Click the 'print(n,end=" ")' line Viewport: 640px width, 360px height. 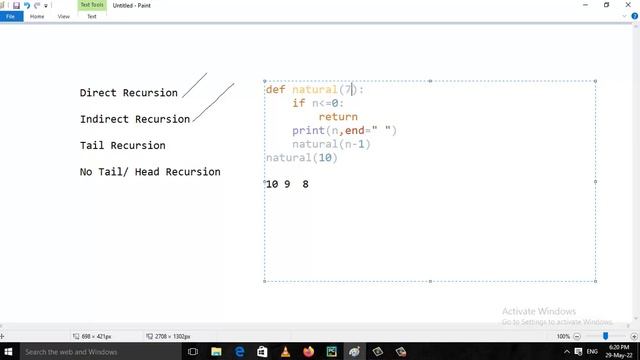tap(344, 131)
